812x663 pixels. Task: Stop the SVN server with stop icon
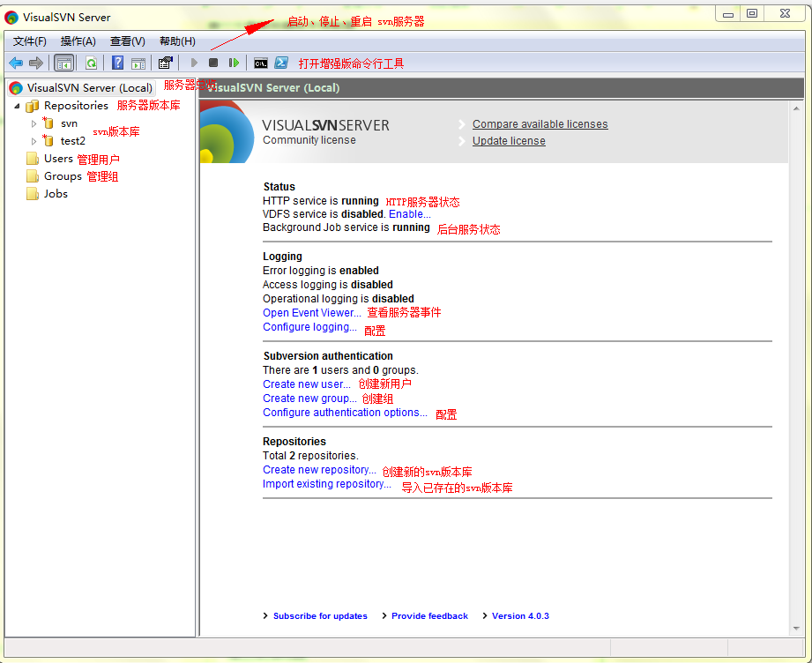[212, 63]
